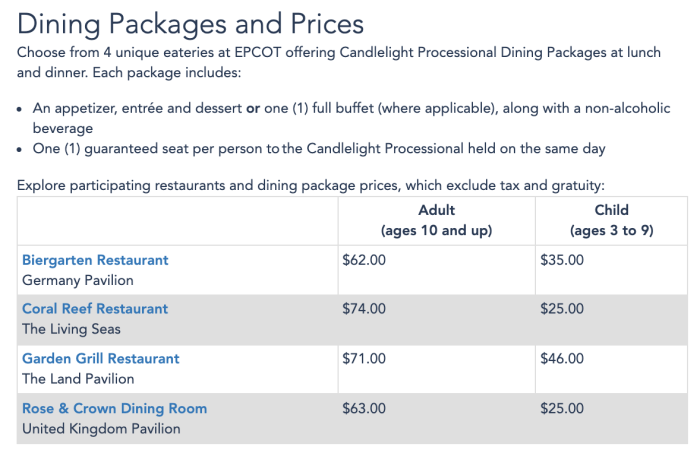Click the Germany Pavilion location text
The width and height of the screenshot is (700, 456).
pos(78,280)
